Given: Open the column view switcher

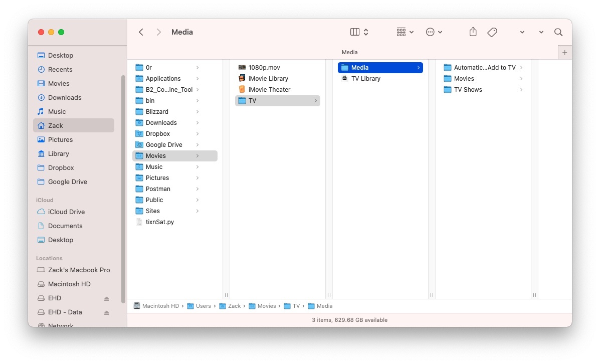Looking at the screenshot, I should [x=359, y=32].
